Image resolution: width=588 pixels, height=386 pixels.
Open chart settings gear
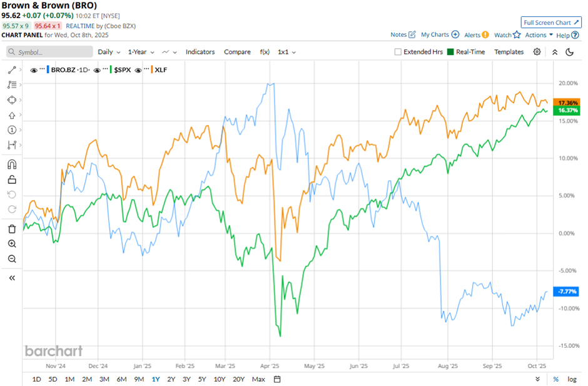coord(537,52)
